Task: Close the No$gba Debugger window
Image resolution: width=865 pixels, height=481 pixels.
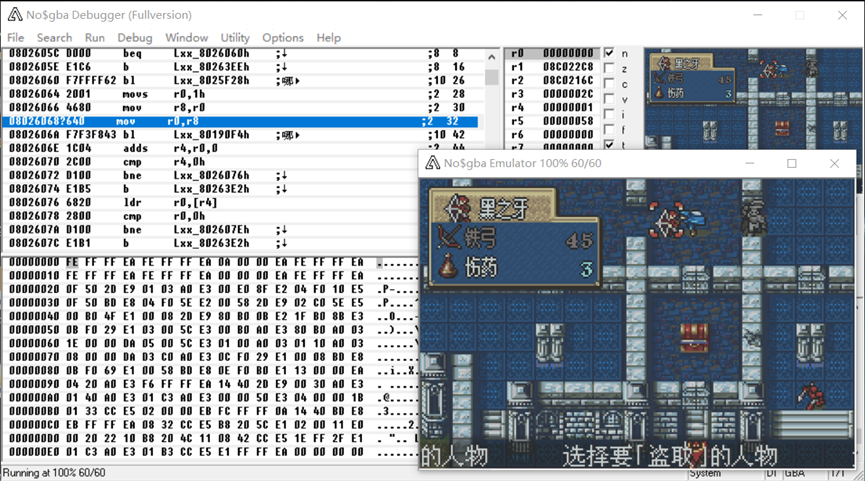Action: [842, 15]
